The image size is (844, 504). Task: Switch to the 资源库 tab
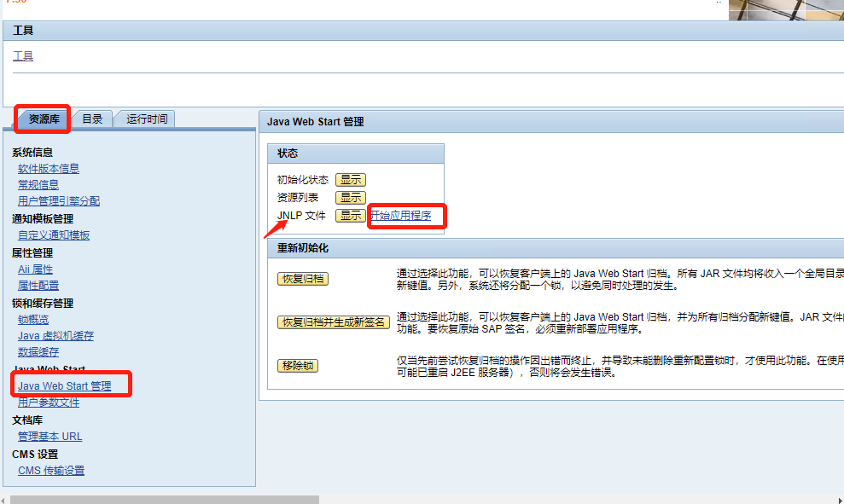click(x=44, y=119)
